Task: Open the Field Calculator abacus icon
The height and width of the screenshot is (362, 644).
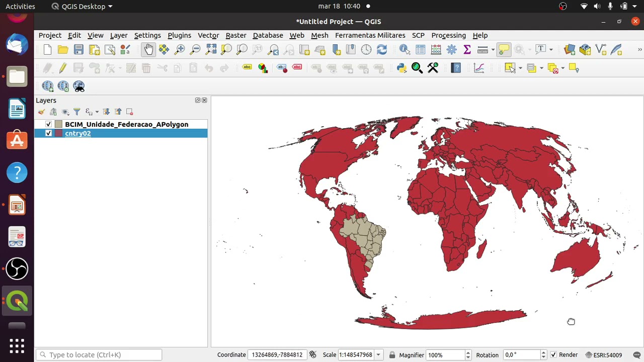Action: coord(436,50)
